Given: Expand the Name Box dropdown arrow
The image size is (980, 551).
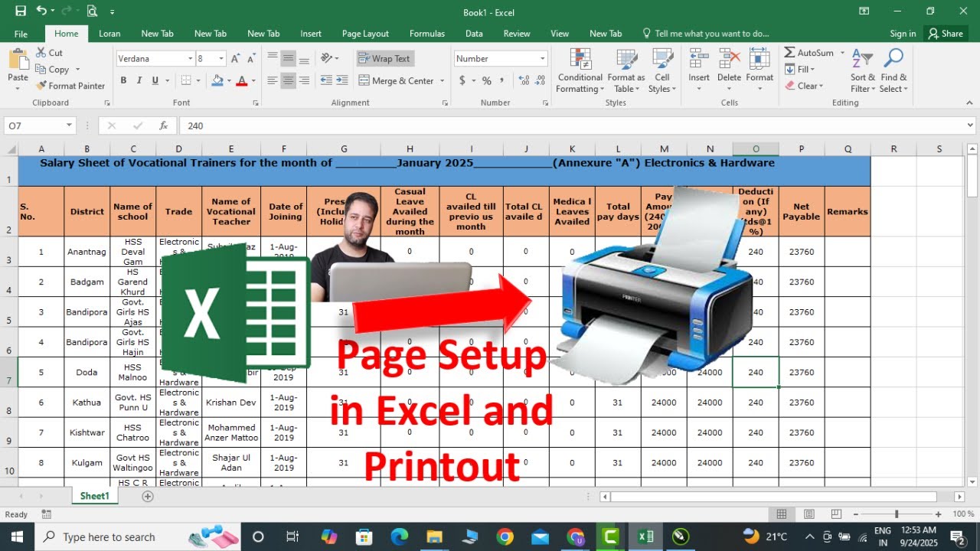Looking at the screenshot, I should 69,126.
